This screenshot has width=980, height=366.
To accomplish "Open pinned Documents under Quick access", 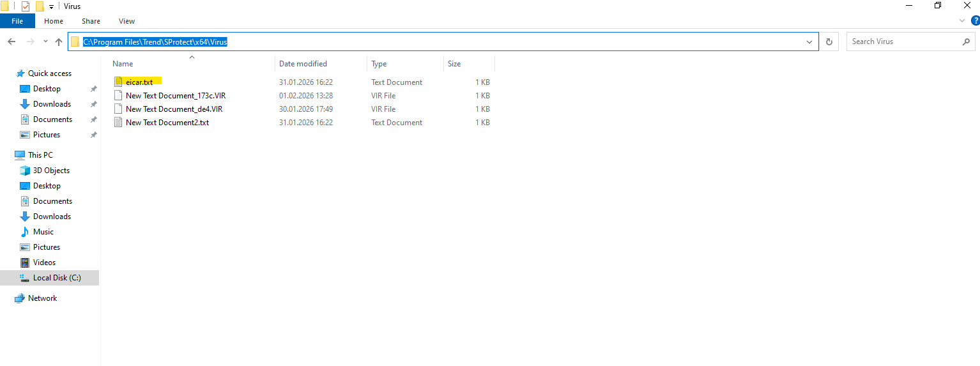I will point(52,119).
